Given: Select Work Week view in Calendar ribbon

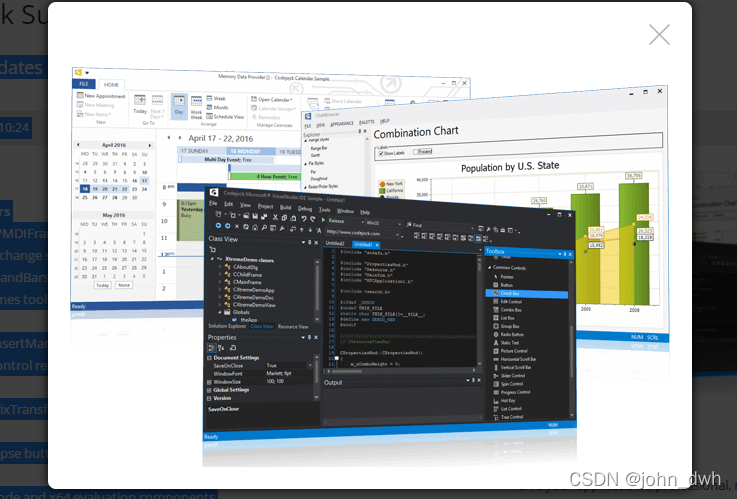Looking at the screenshot, I should click(x=196, y=107).
